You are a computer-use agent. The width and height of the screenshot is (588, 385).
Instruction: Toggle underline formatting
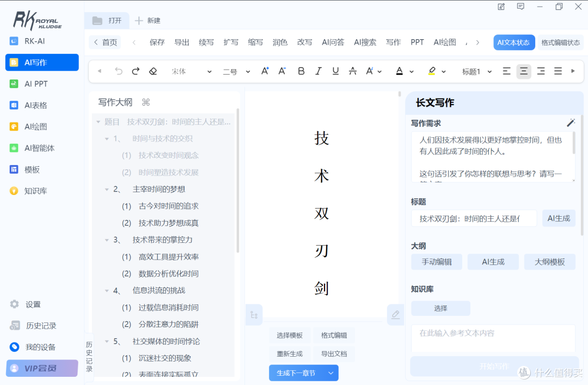coord(335,71)
